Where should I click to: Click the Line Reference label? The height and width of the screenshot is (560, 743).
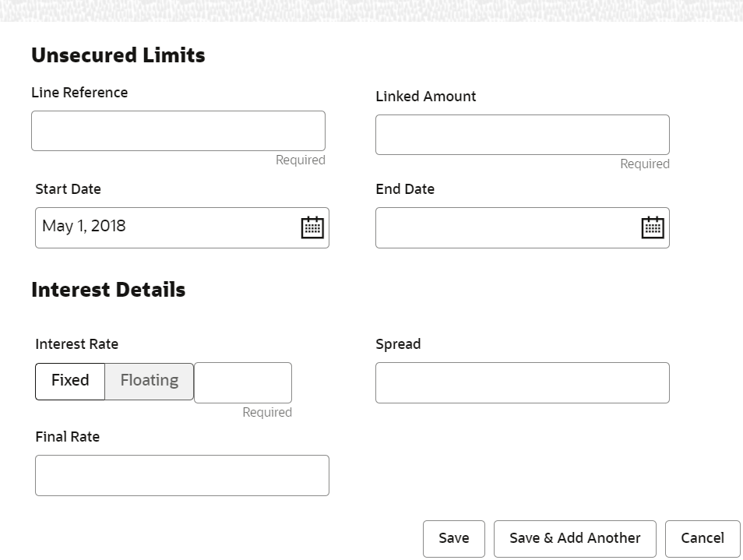click(x=79, y=93)
